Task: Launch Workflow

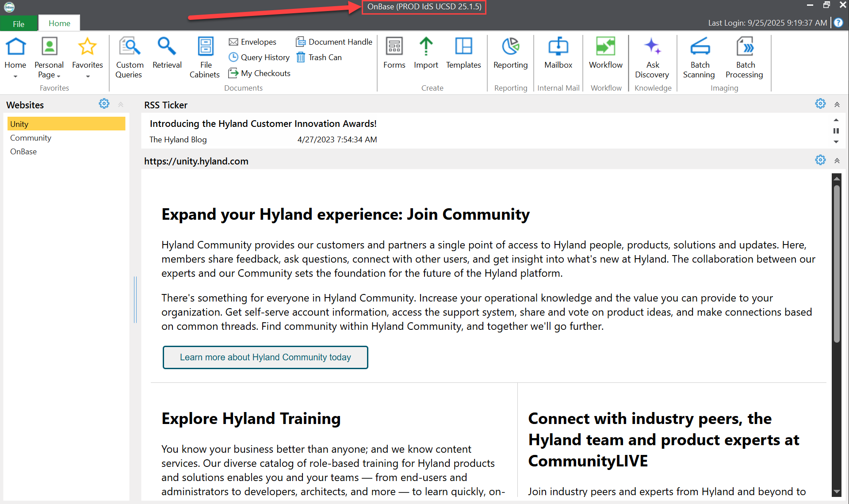Action: 605,53
